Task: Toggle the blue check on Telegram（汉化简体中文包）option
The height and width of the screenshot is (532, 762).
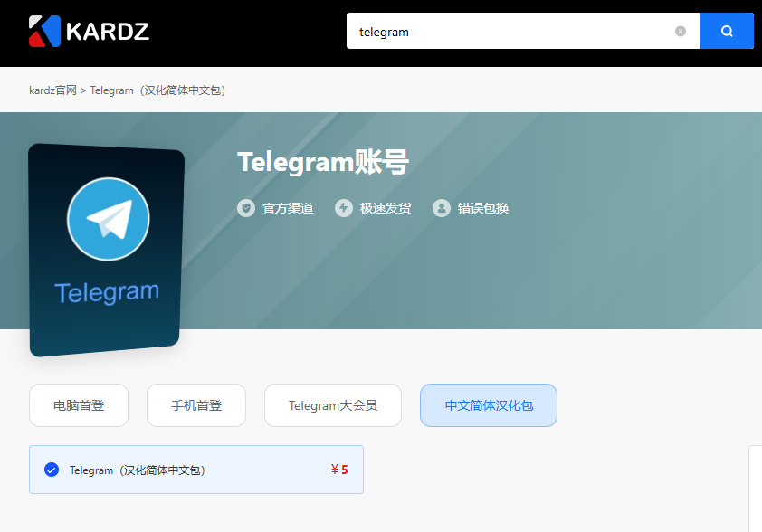Action: click(52, 470)
